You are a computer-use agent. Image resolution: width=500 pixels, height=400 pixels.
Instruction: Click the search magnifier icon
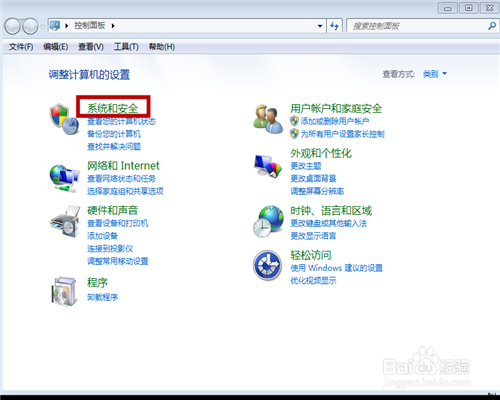pos(492,26)
